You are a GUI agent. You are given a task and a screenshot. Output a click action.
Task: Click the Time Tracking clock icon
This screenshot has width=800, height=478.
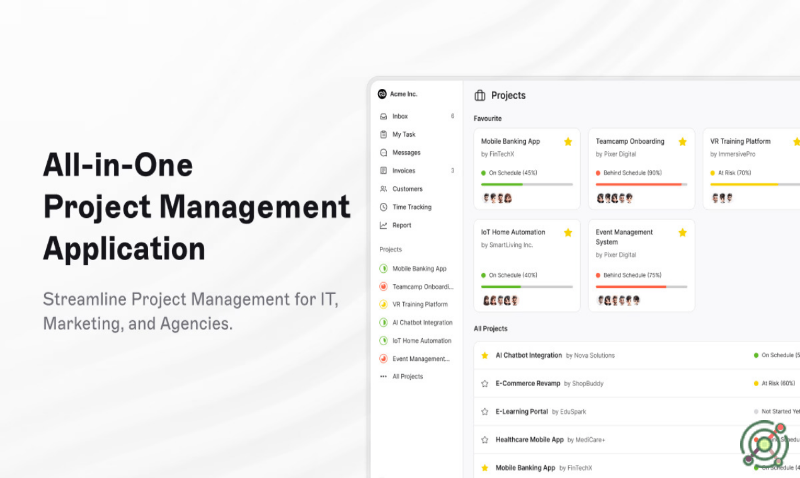(383, 207)
